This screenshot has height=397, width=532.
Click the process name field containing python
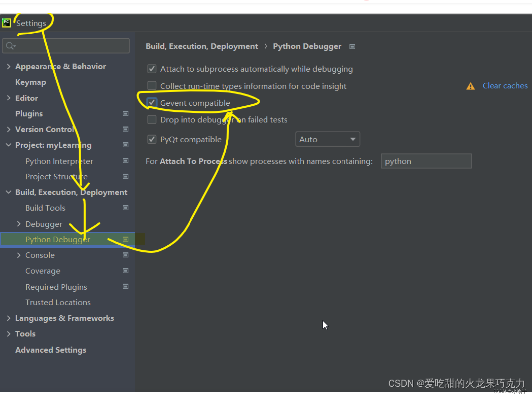(426, 161)
